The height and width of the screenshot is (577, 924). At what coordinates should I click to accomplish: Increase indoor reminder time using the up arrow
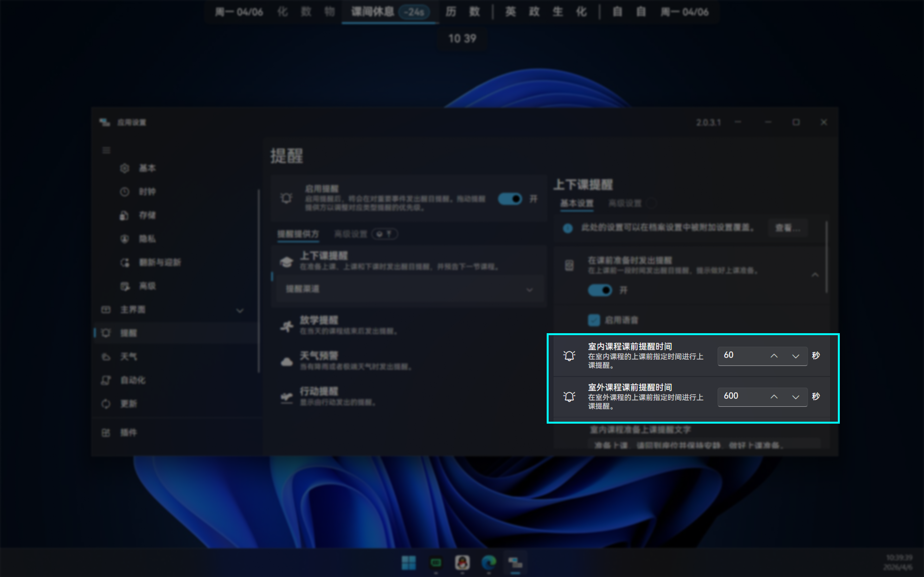click(x=774, y=356)
